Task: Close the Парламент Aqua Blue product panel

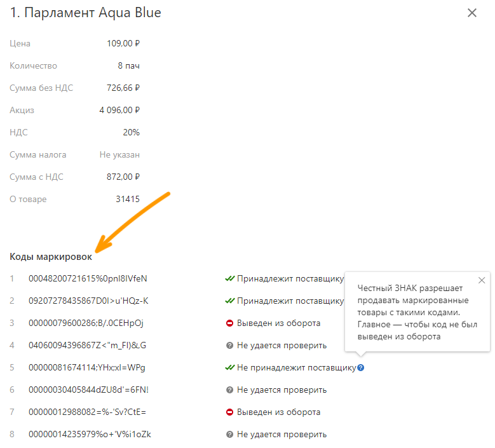Action: tap(471, 13)
